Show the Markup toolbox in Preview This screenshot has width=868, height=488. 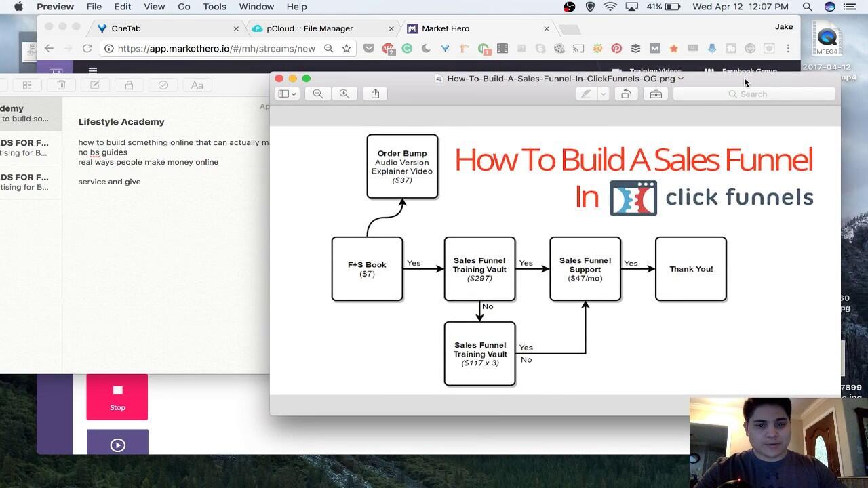[656, 94]
